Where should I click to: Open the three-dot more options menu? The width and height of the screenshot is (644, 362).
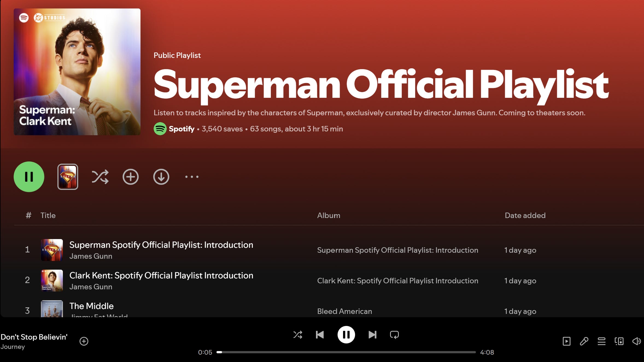click(192, 177)
